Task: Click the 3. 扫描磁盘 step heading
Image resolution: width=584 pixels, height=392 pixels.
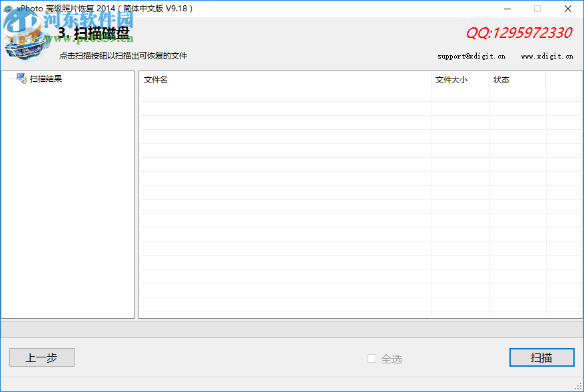Action: (x=94, y=33)
